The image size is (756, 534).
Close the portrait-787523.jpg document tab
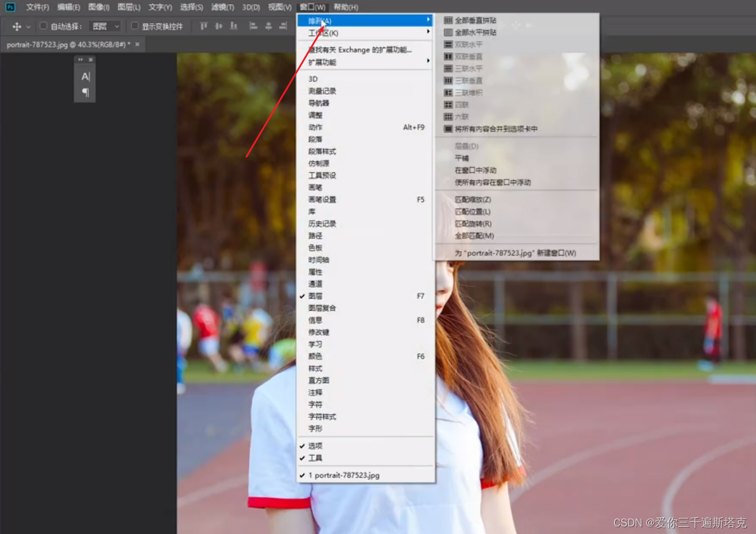click(x=137, y=44)
